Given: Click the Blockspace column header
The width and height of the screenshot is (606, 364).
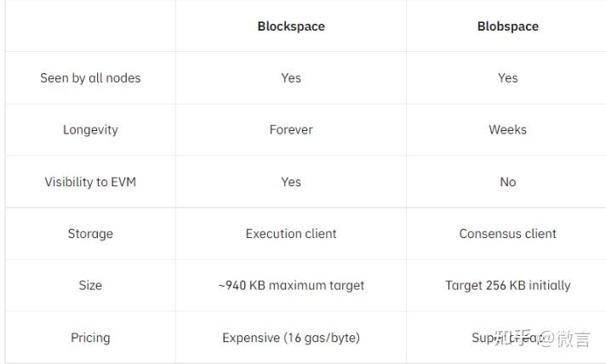Looking at the screenshot, I should (291, 26).
